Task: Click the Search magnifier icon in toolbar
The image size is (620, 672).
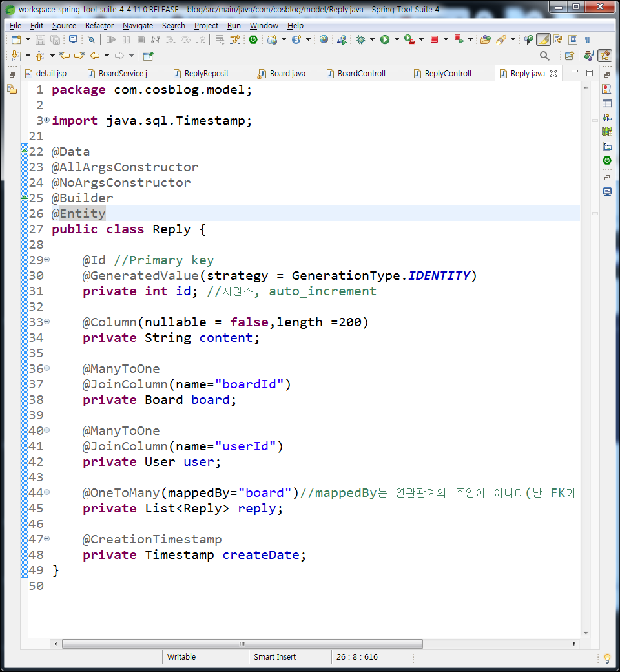Action: point(544,56)
